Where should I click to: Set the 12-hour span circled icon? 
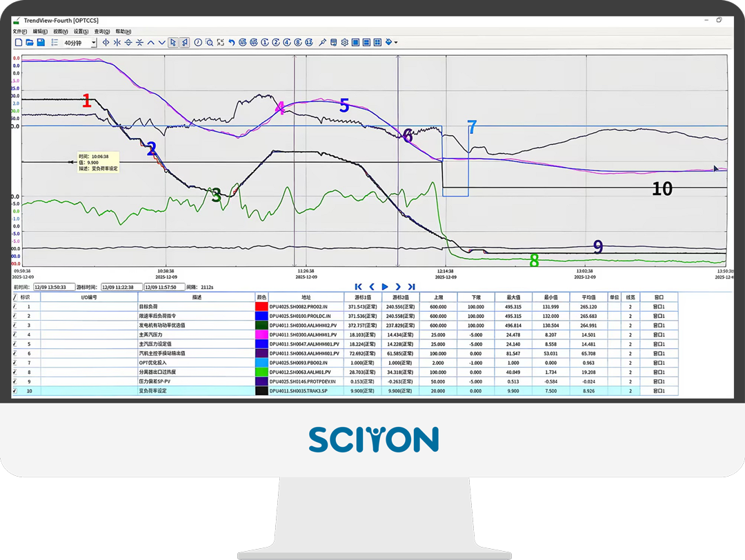[x=309, y=42]
